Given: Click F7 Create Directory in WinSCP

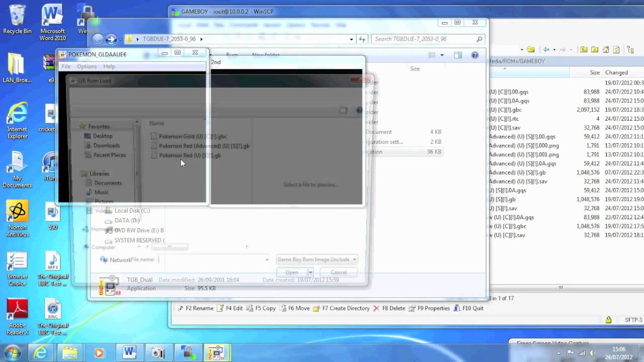Looking at the screenshot, I should 341,308.
